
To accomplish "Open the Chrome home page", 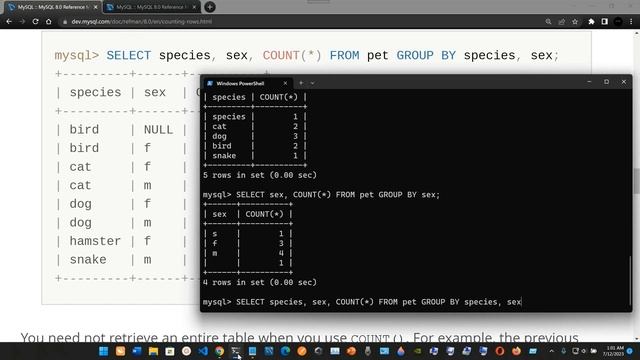I will coord(49,21).
